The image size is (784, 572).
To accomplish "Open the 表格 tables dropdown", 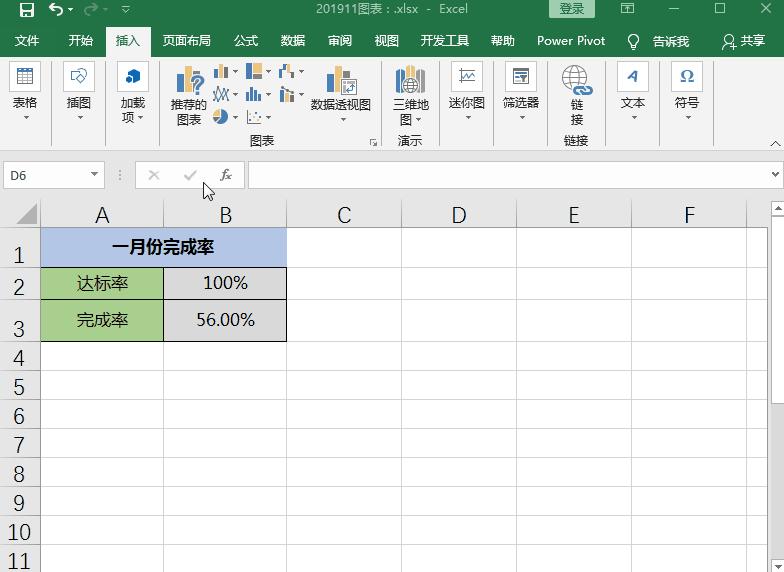I will coord(24,92).
